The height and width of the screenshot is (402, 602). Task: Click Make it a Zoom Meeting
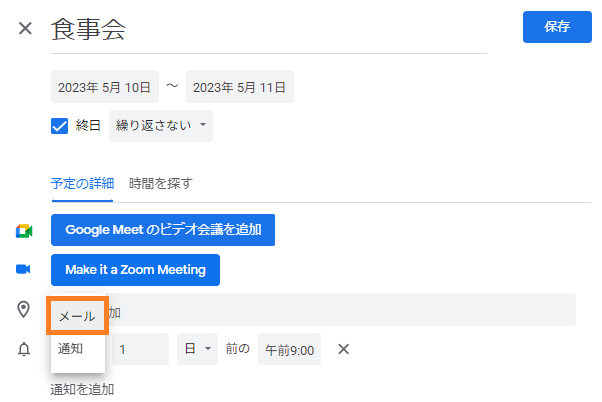pos(135,270)
